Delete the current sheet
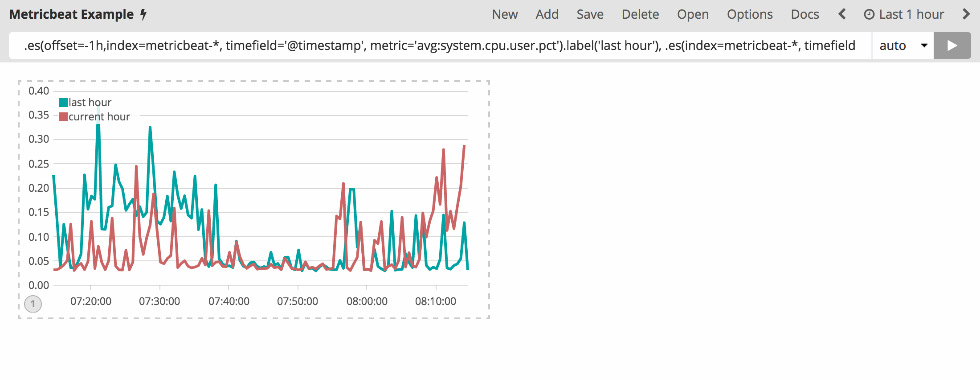 640,14
